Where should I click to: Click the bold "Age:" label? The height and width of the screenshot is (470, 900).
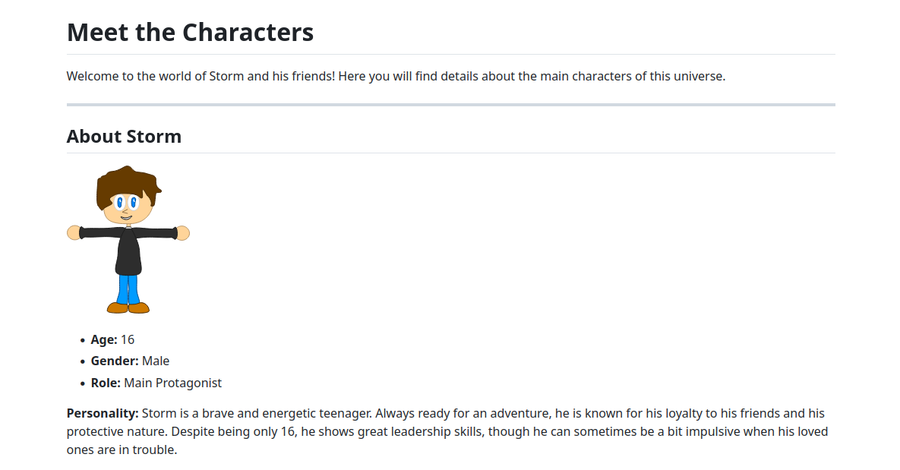(104, 340)
